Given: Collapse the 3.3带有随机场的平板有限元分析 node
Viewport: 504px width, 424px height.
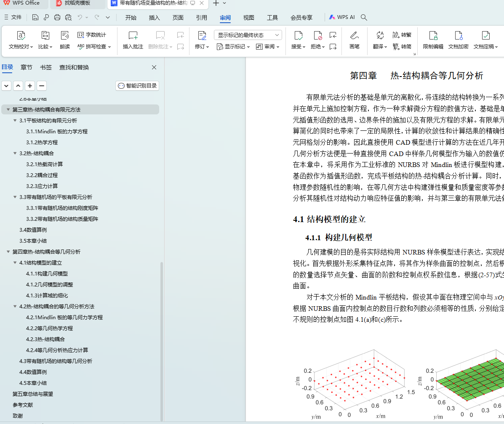Looking at the screenshot, I should (15, 197).
